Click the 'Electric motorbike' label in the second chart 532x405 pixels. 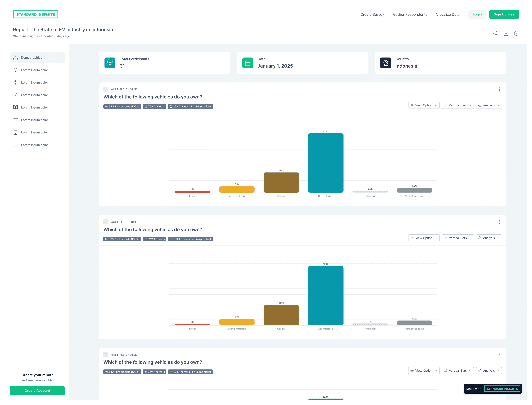(x=237, y=329)
